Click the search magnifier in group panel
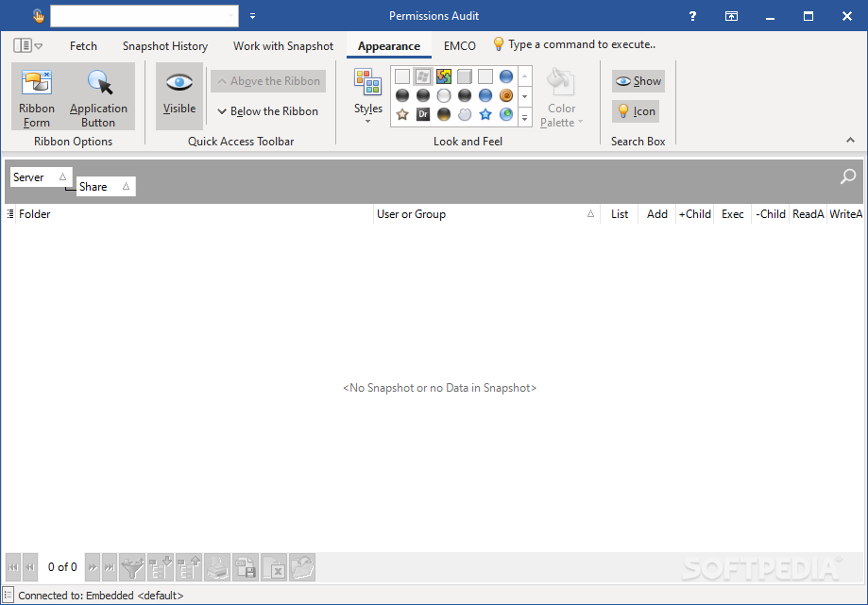Viewport: 868px width, 605px height. [x=847, y=176]
